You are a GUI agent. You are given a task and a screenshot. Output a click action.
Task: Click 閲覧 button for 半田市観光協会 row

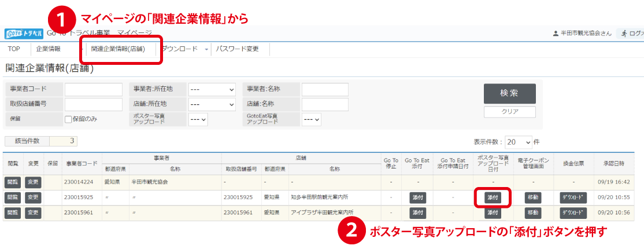(12, 182)
